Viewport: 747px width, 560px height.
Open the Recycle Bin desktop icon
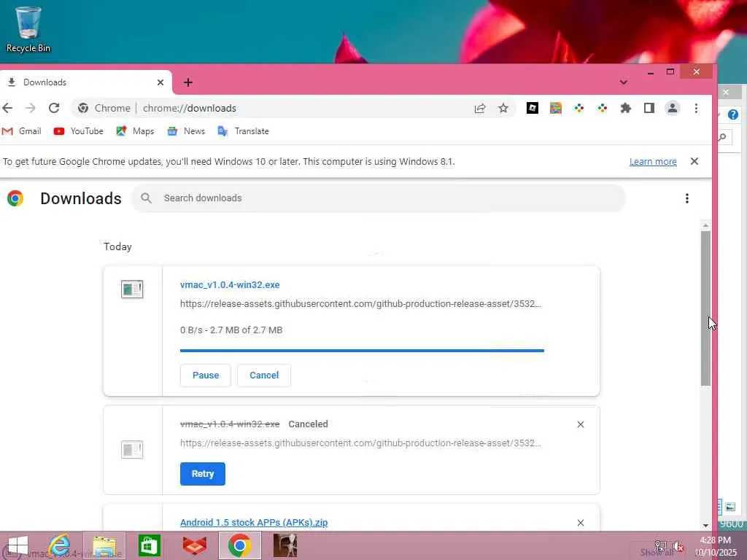point(28,29)
